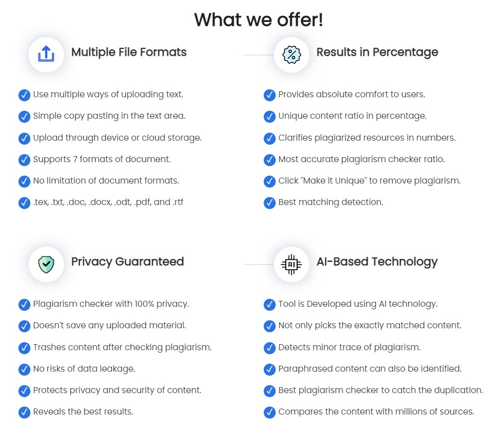504x434 pixels.
Task: Click "Upload through device or cloud storage" text
Action: [117, 138]
